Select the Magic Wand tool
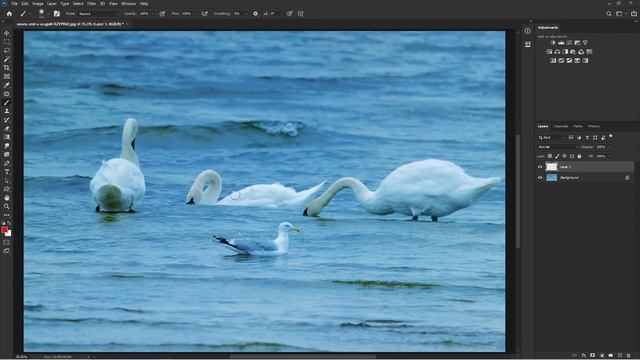 (x=7, y=59)
